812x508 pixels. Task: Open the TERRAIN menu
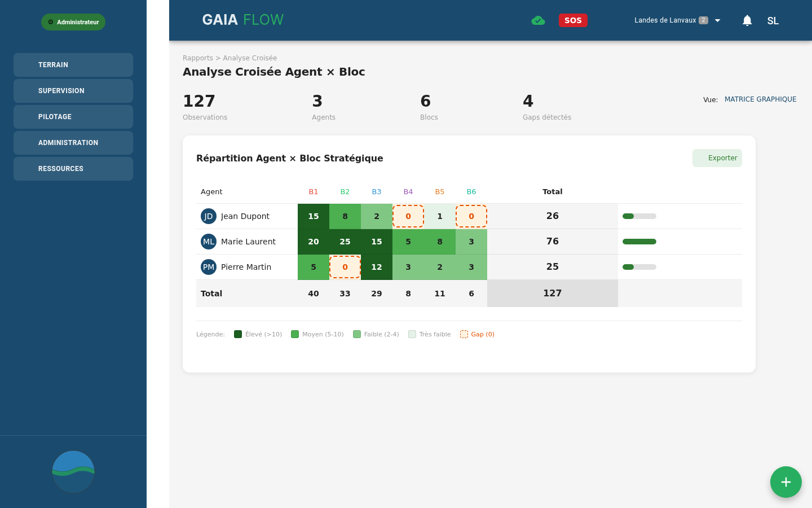[73, 65]
